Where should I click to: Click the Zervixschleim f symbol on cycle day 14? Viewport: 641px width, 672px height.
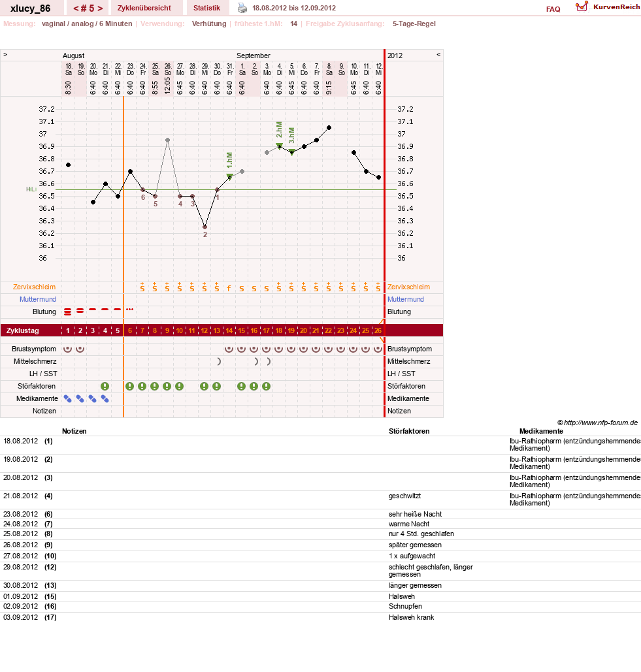229,289
